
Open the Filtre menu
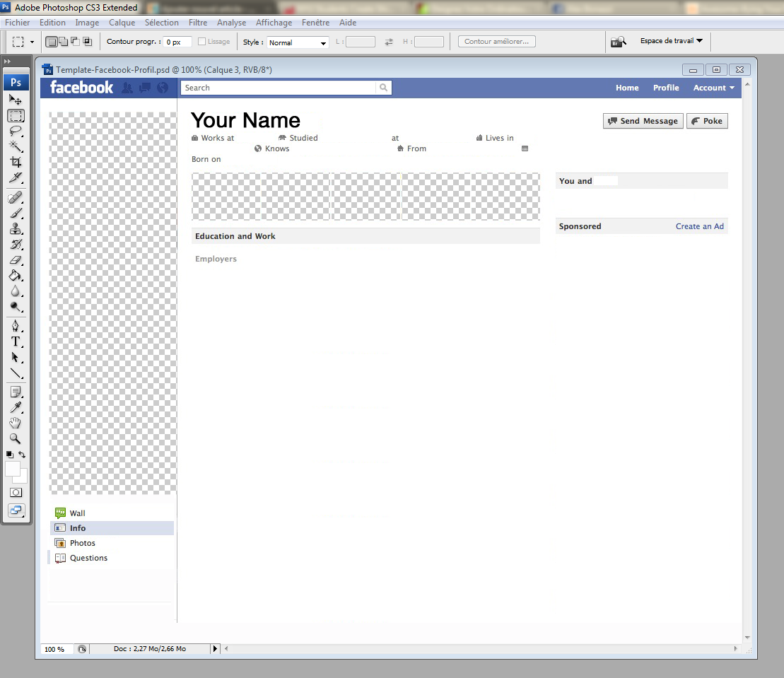pos(198,23)
